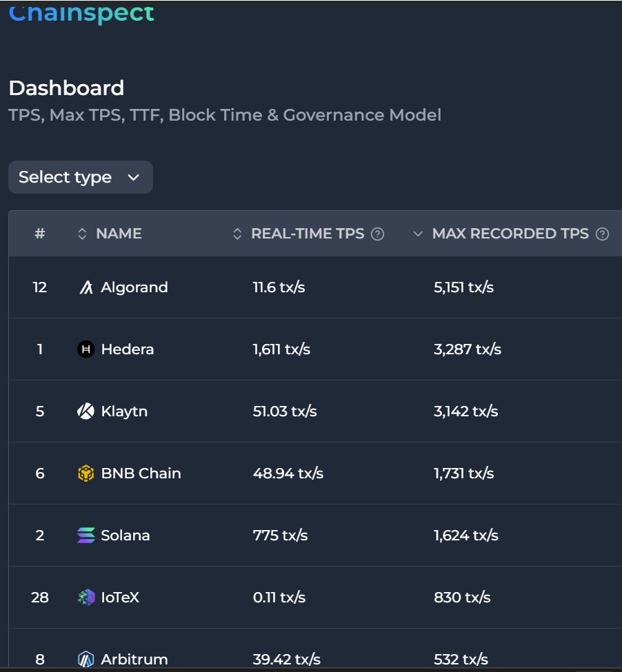Select the 1,611 tx/s Hedera value
Viewport: 622px width, 672px height.
coord(281,349)
